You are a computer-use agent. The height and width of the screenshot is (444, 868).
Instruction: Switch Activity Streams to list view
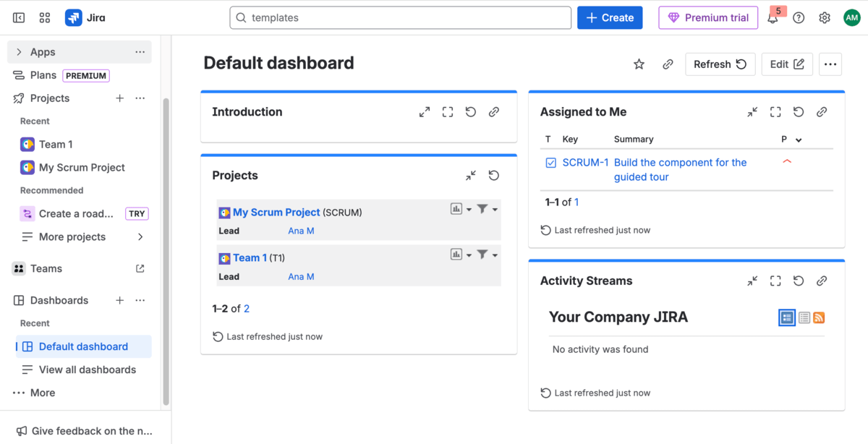point(804,317)
